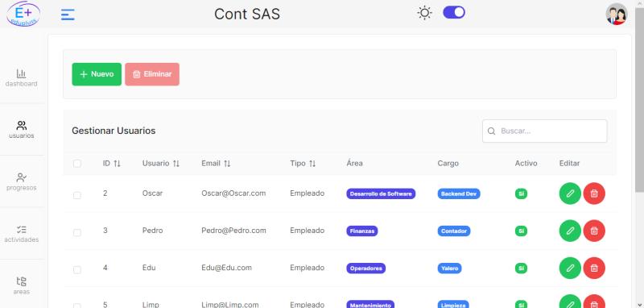644x308 pixels.
Task: Click the Gestionar Usuarios heading
Action: tap(114, 131)
